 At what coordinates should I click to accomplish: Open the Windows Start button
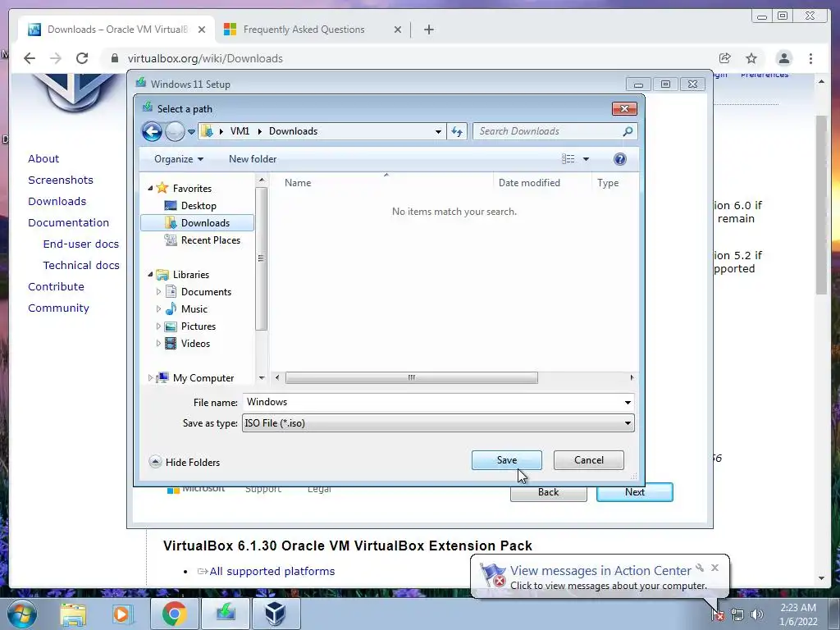tap(21, 614)
